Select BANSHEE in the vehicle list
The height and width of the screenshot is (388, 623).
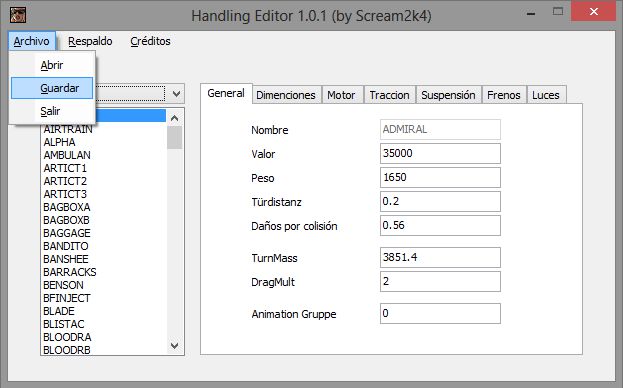(x=66, y=259)
